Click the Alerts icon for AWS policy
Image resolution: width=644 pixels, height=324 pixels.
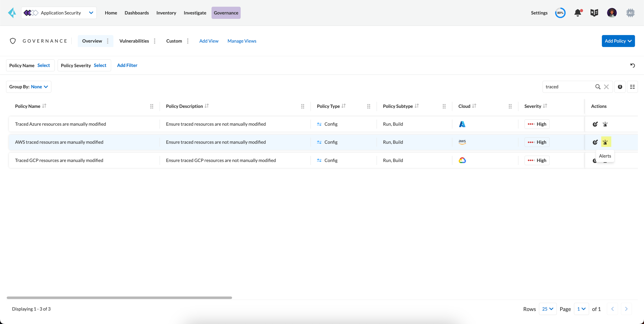point(605,142)
